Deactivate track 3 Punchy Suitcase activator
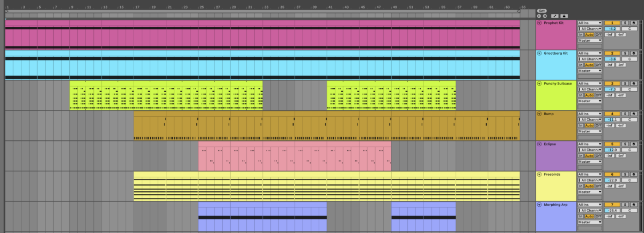This screenshot has height=233, width=644. coord(612,84)
